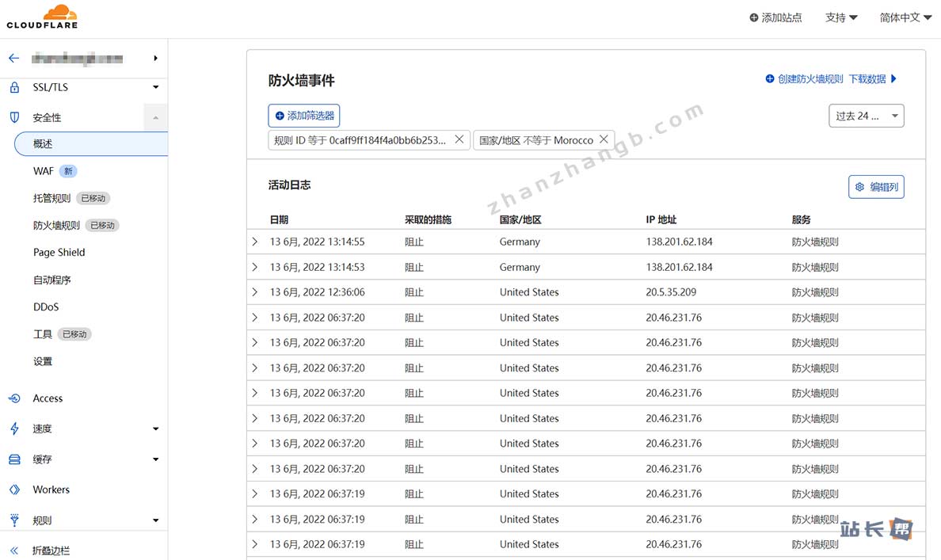941x560 pixels.
Task: Open the past 24 hours time dropdown
Action: 866,116
